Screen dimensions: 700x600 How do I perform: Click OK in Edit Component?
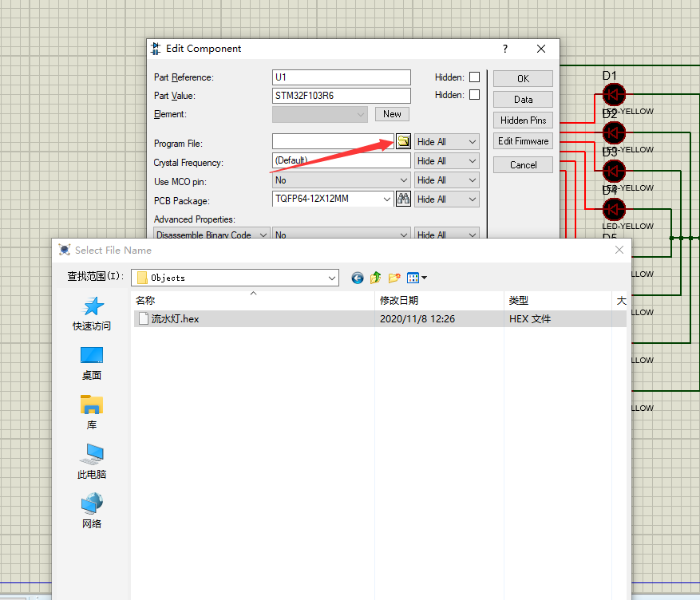[x=523, y=78]
